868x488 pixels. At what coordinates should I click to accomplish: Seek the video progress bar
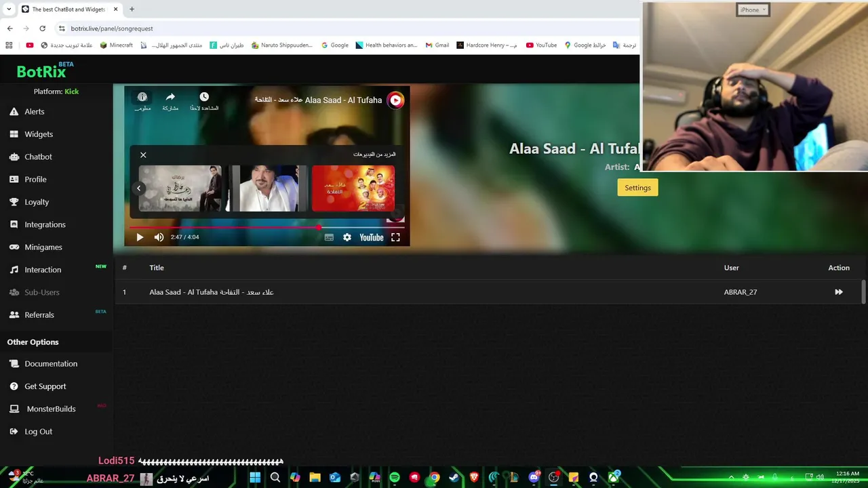(x=267, y=227)
